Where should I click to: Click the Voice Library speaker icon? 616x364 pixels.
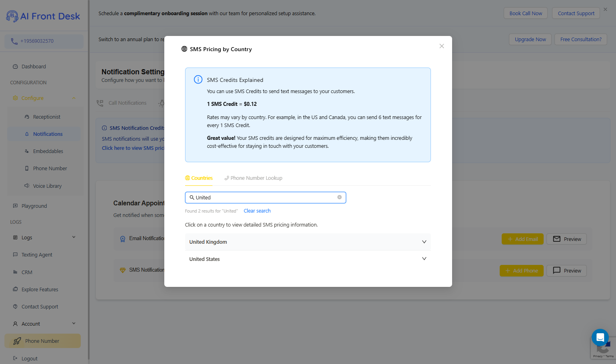click(x=27, y=186)
